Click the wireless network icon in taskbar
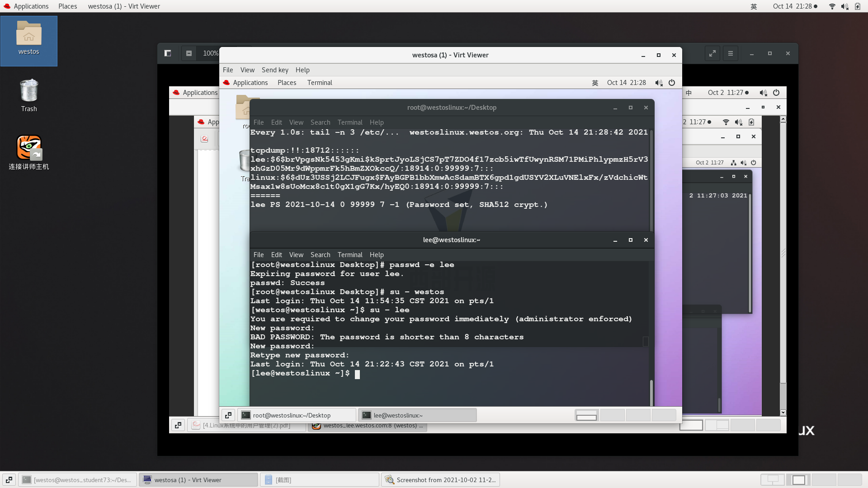Screen dimensions: 868x488 point(832,6)
